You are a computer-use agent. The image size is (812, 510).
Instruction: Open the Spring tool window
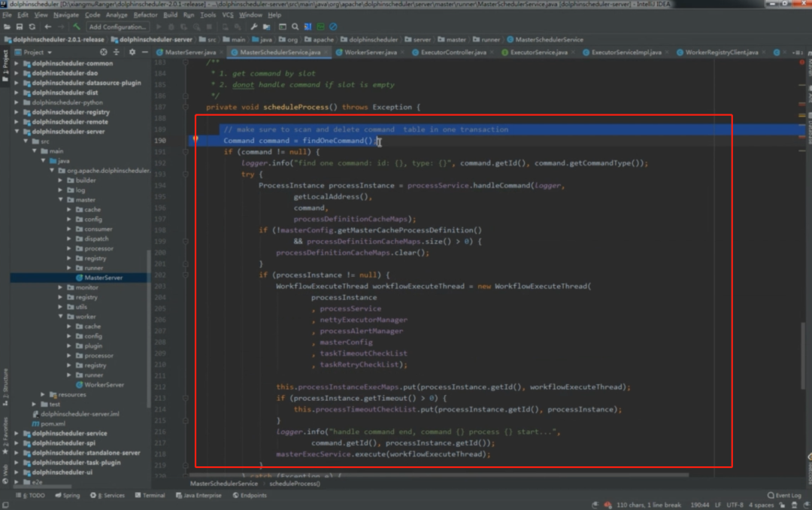click(68, 495)
